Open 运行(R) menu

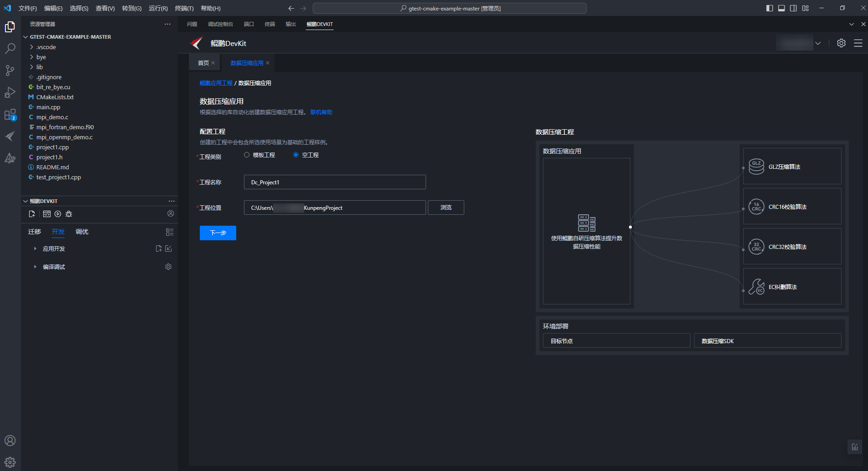click(x=158, y=8)
